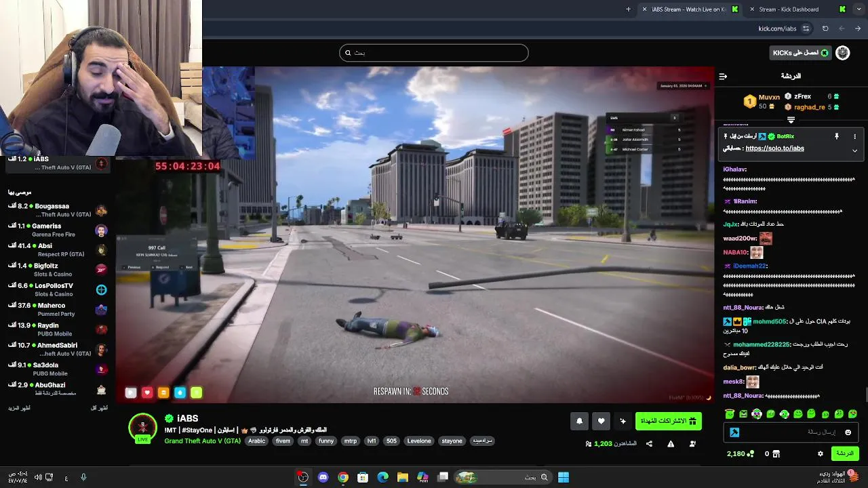
Task: Open Google Chrome from the taskbar
Action: pos(343,477)
